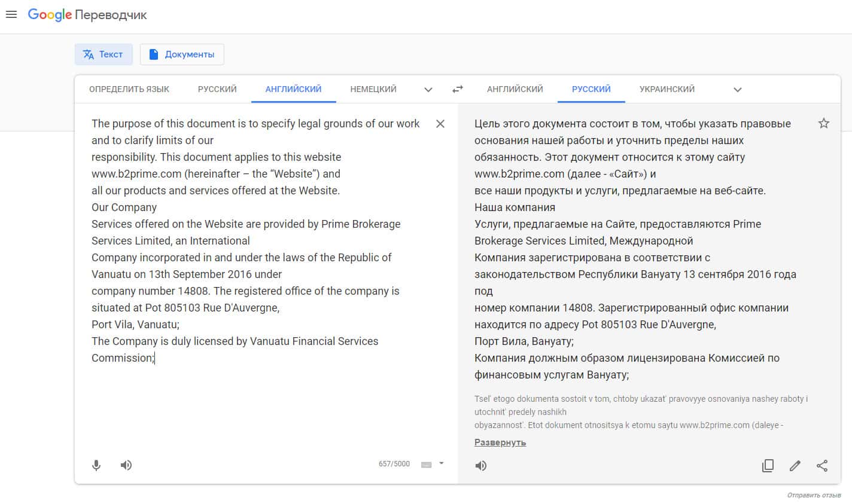Start voice input with microphone icon
This screenshot has height=504, width=852.
pos(96,465)
